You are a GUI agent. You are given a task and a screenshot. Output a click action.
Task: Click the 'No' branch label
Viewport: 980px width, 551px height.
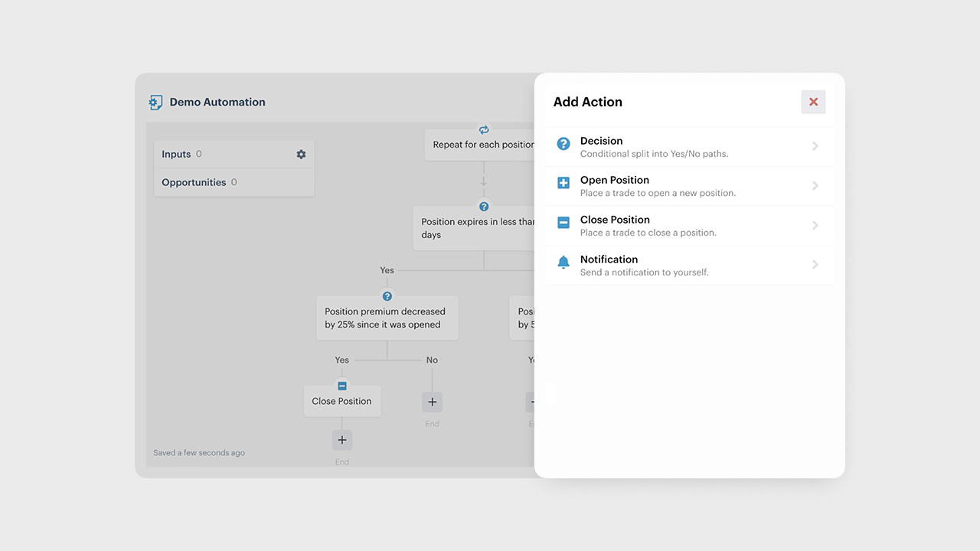432,360
